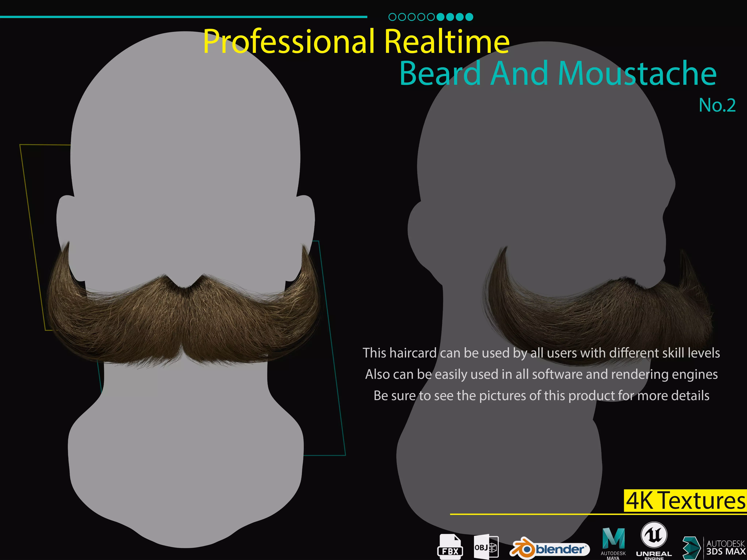Click the leftmost hollow teal dot

coord(392,17)
